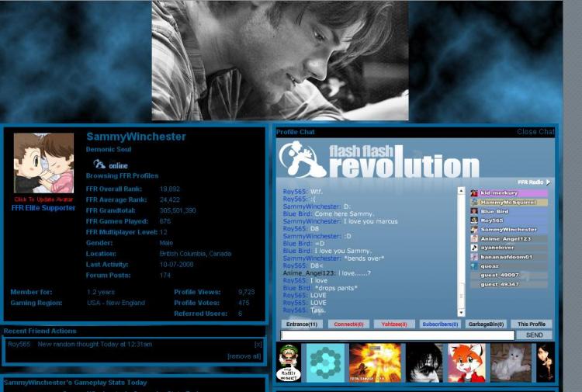The height and width of the screenshot is (392, 582).
Task: Click the chat scrollbar down arrow
Action: click(x=461, y=313)
